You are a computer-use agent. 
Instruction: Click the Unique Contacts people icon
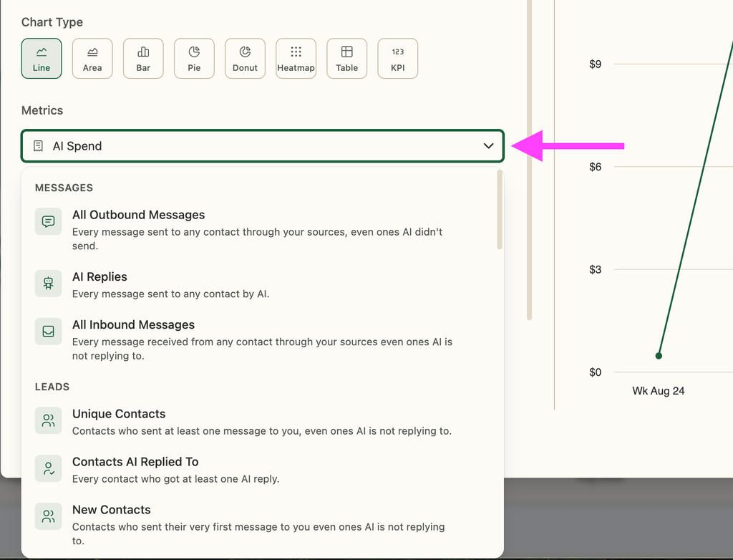click(48, 420)
